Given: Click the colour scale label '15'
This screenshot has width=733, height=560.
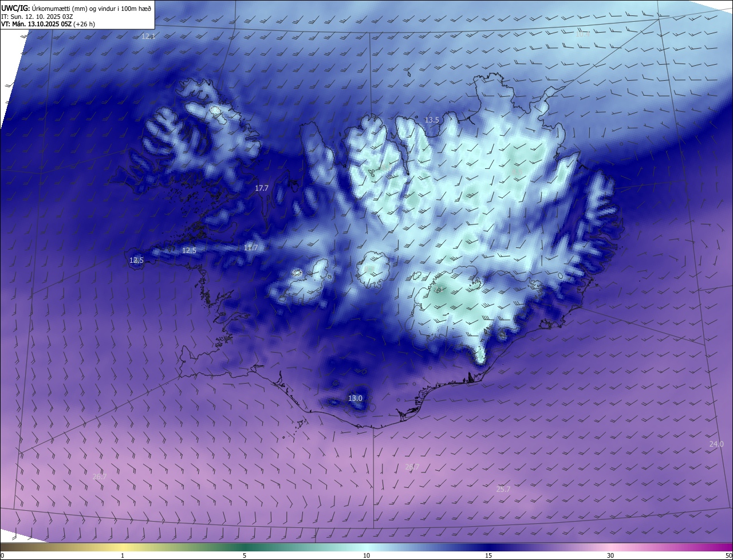Looking at the screenshot, I should point(488,555).
